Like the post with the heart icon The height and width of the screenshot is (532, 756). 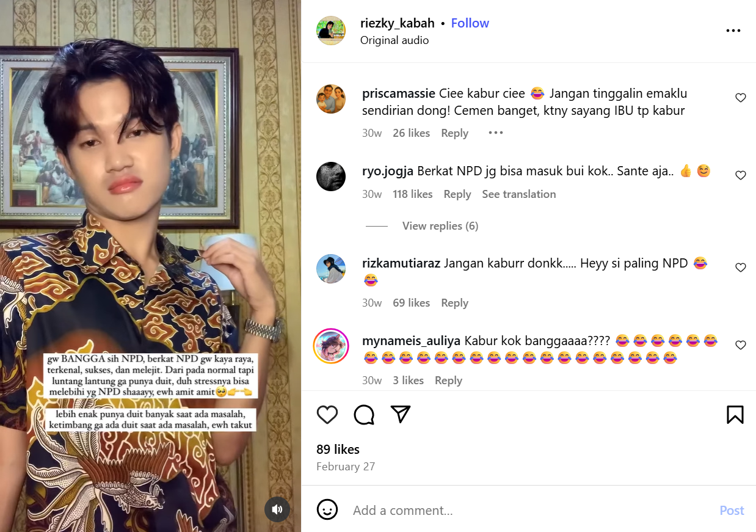coord(327,415)
